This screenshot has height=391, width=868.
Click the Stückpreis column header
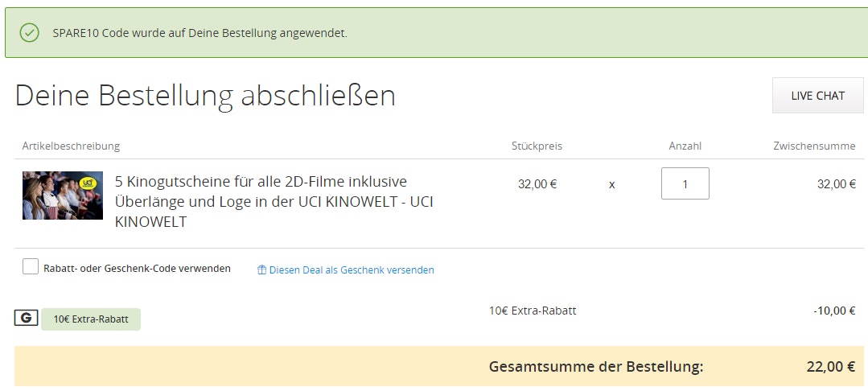(x=537, y=146)
